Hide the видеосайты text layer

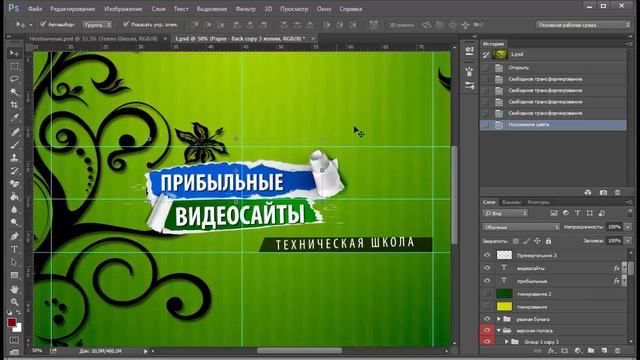click(x=487, y=268)
